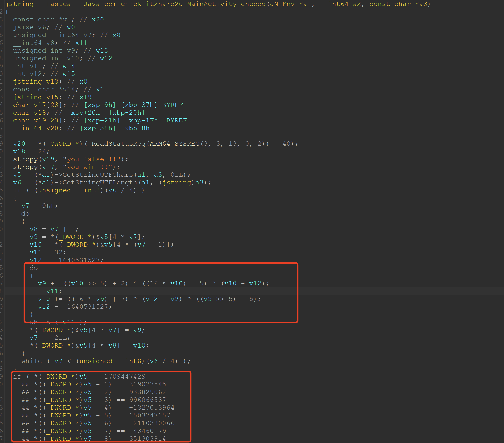Select the constant -1640531527 assigned to v12
504x443 pixels.
point(79,260)
